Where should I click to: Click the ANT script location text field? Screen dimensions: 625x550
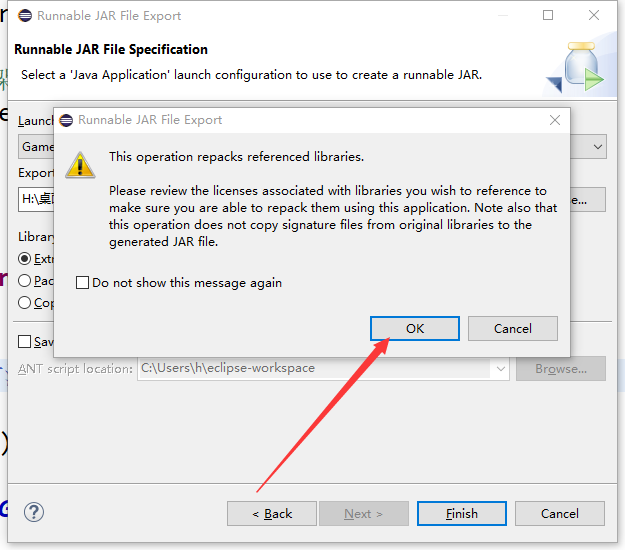[x=315, y=368]
